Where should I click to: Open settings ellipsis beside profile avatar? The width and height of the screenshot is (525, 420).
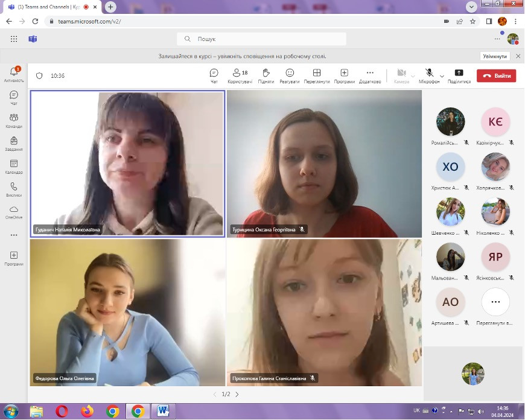pyautogui.click(x=497, y=39)
